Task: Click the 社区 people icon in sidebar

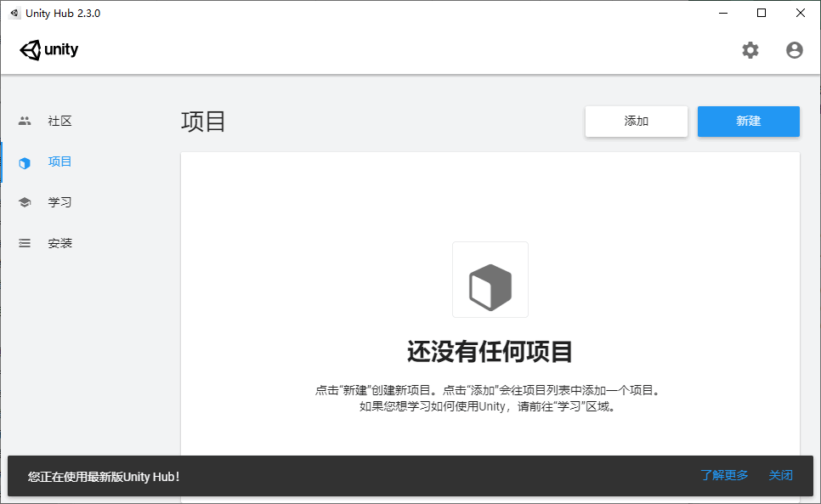Action: point(25,121)
